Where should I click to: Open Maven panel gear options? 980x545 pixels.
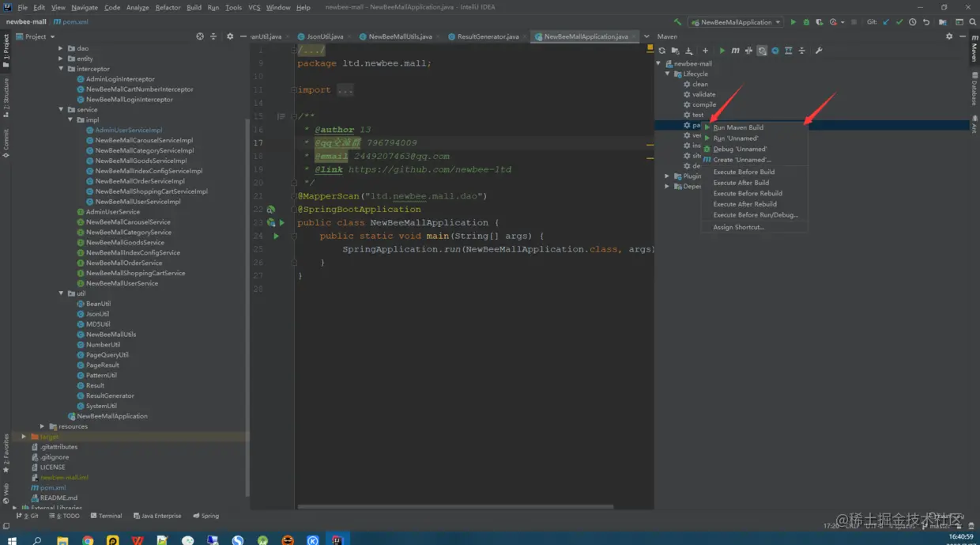tap(949, 36)
